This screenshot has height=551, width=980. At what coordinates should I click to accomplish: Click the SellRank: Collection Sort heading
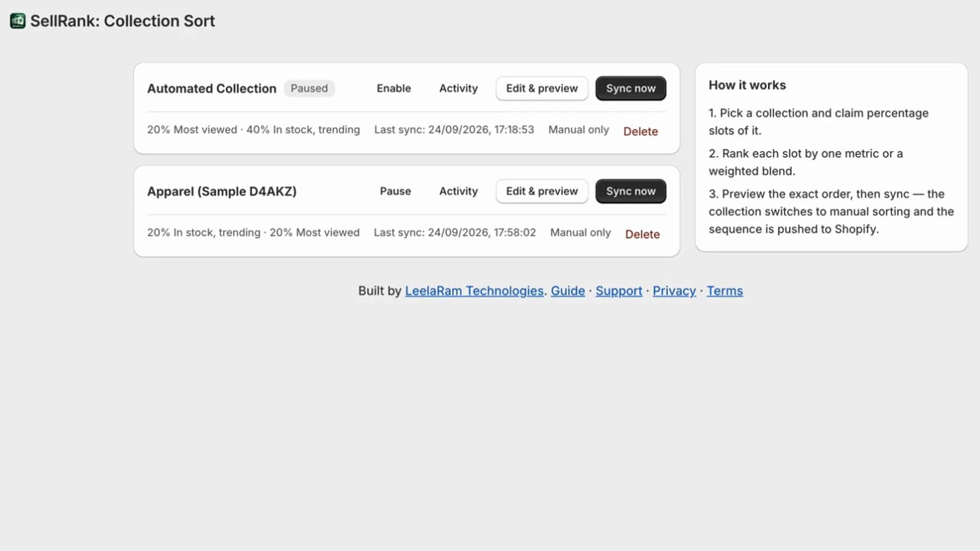click(123, 21)
